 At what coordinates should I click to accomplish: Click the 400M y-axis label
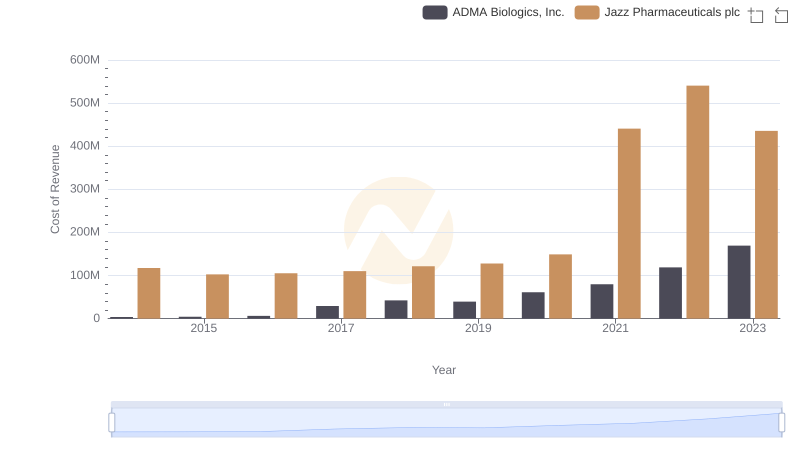click(x=85, y=146)
